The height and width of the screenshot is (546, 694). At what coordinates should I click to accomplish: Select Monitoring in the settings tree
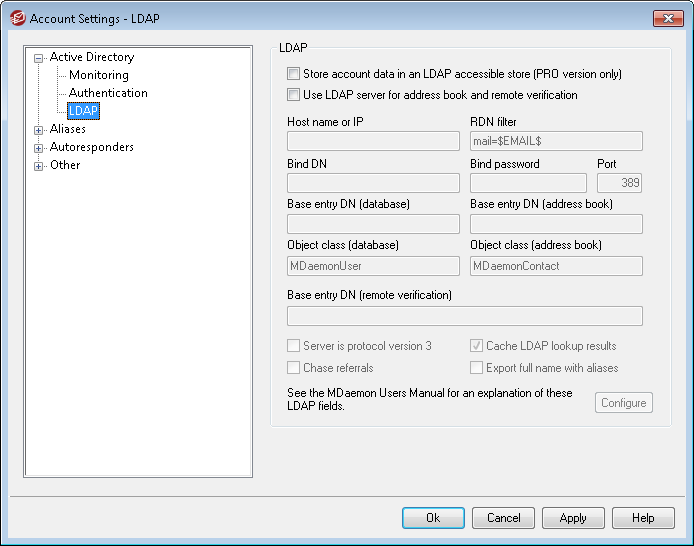coord(98,75)
